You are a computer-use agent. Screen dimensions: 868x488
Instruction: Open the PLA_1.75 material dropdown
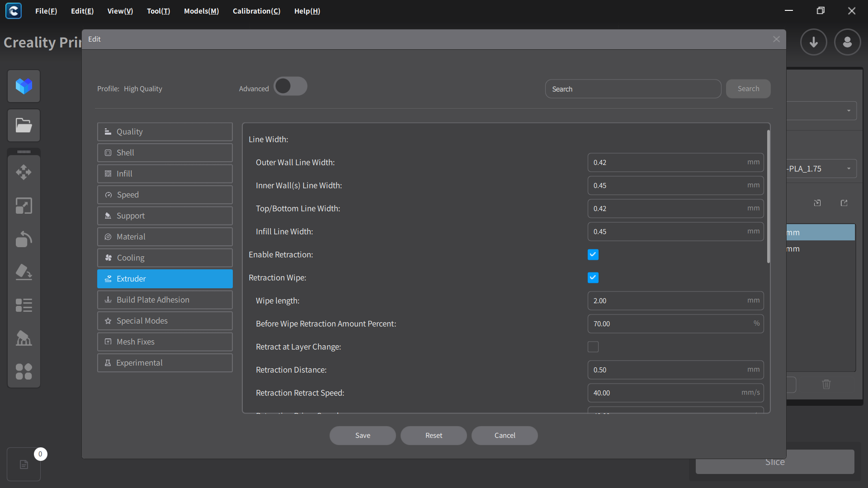[821, 169]
